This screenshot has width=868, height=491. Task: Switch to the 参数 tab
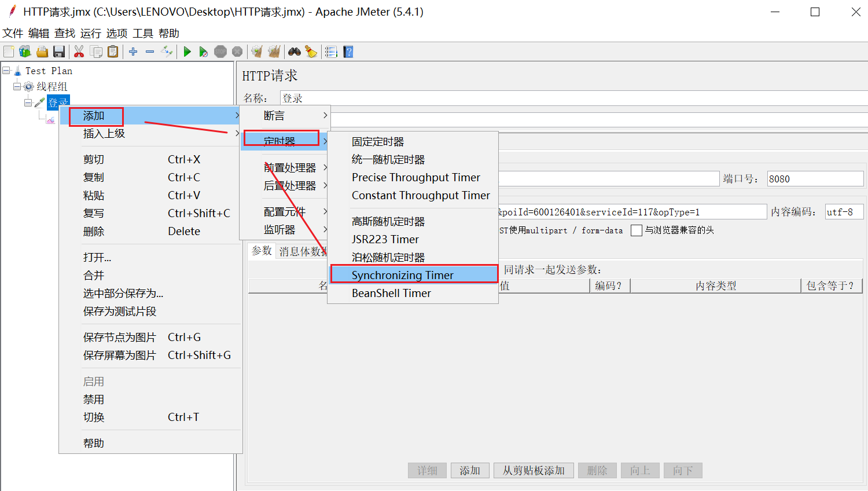pos(262,251)
